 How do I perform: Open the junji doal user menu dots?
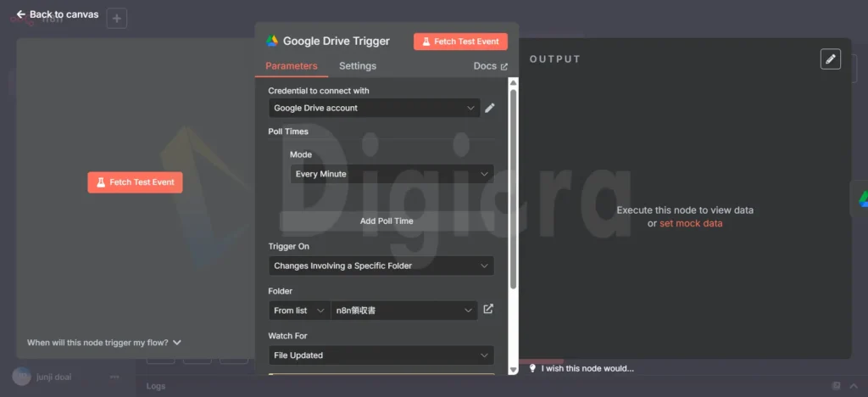point(114,377)
